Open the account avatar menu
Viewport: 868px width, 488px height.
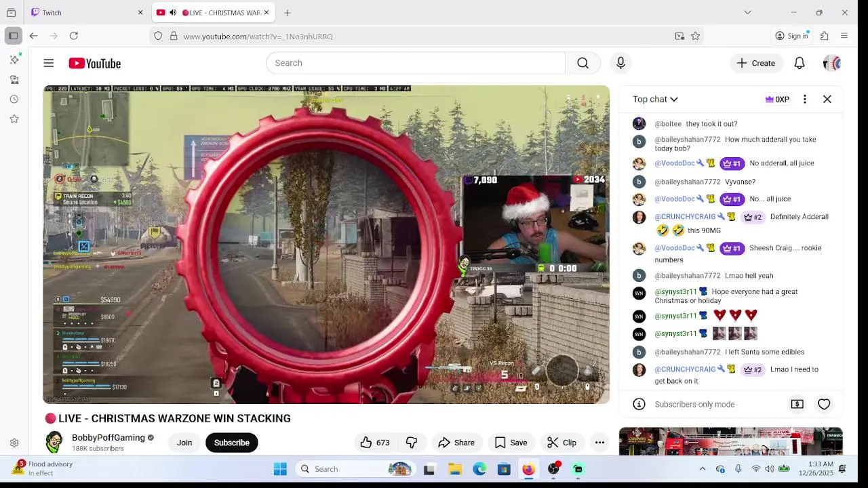click(x=831, y=63)
